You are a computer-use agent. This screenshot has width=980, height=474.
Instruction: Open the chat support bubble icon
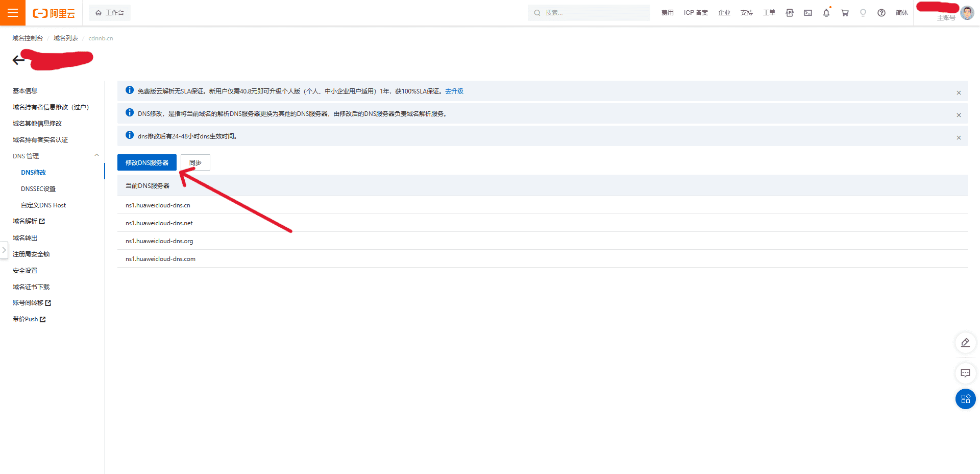coord(965,373)
